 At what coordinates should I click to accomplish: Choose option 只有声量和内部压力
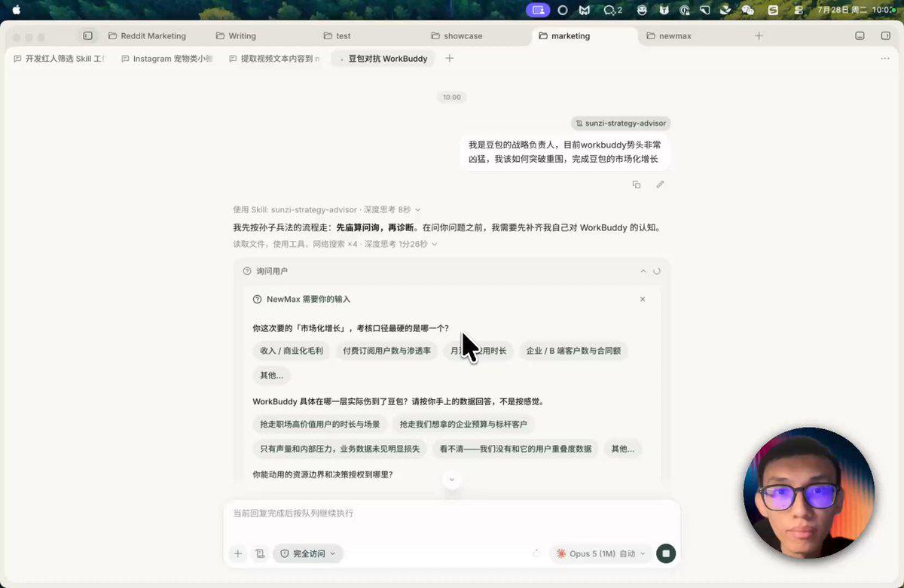[x=340, y=449]
